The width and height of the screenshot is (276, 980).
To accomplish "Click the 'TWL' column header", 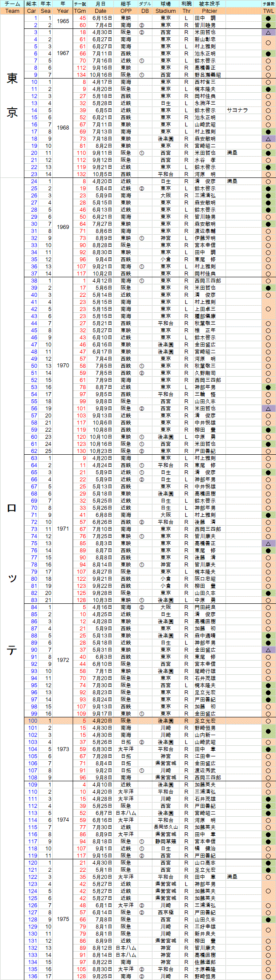I will (268, 11).
